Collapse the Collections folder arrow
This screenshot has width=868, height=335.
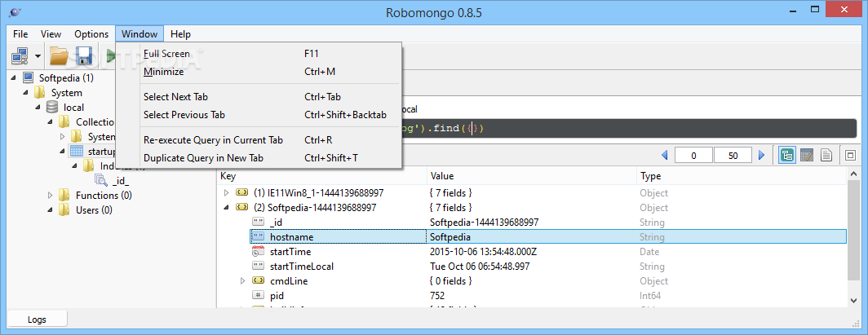pos(51,121)
